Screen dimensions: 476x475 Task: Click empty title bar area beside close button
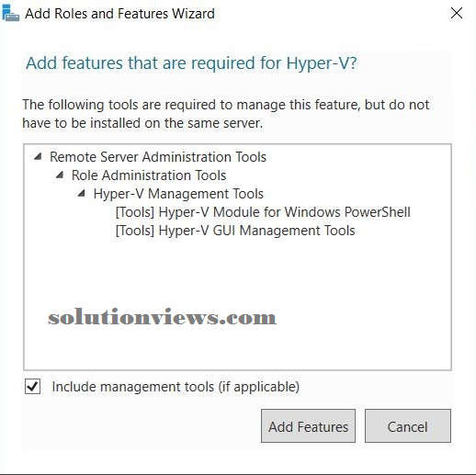(x=331, y=14)
